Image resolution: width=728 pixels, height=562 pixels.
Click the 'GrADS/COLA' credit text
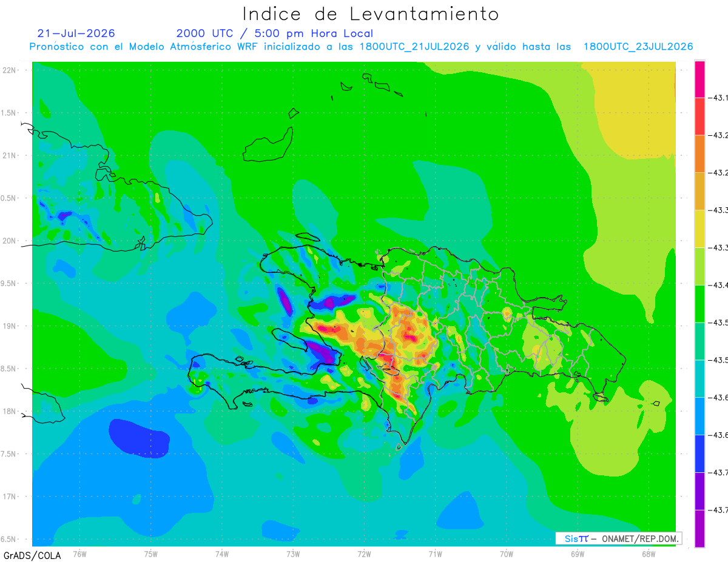(x=32, y=555)
